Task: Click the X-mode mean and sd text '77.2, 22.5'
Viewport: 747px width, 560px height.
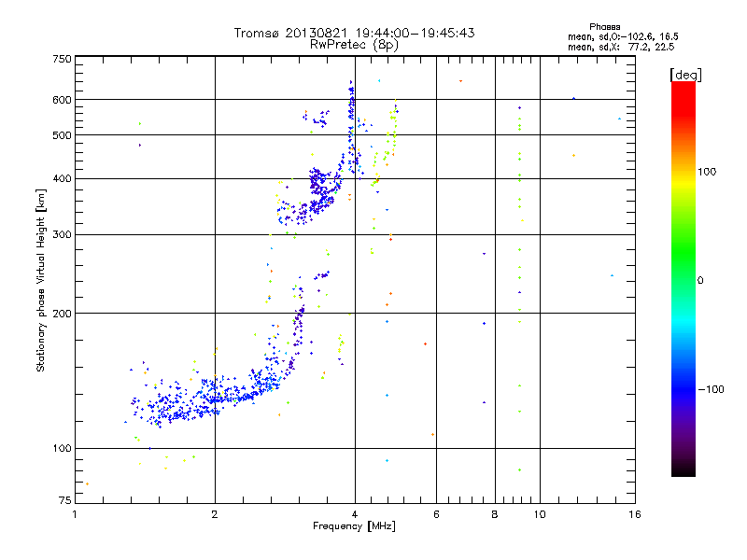Action: click(651, 47)
